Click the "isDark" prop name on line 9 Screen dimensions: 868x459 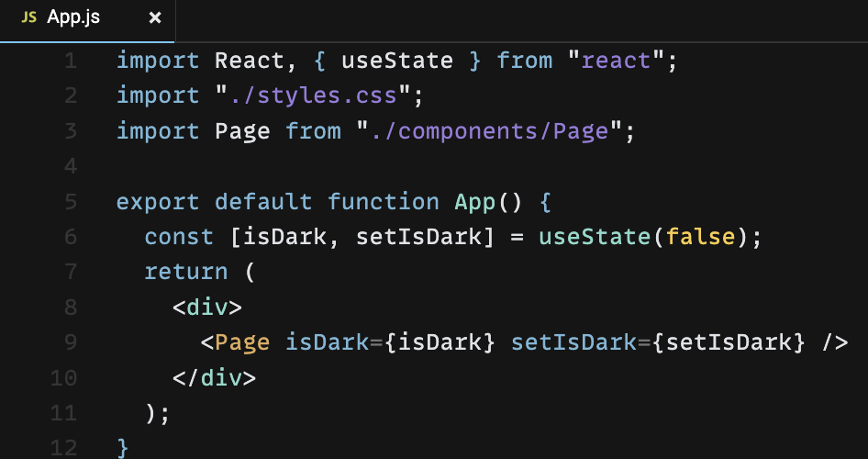pos(327,342)
